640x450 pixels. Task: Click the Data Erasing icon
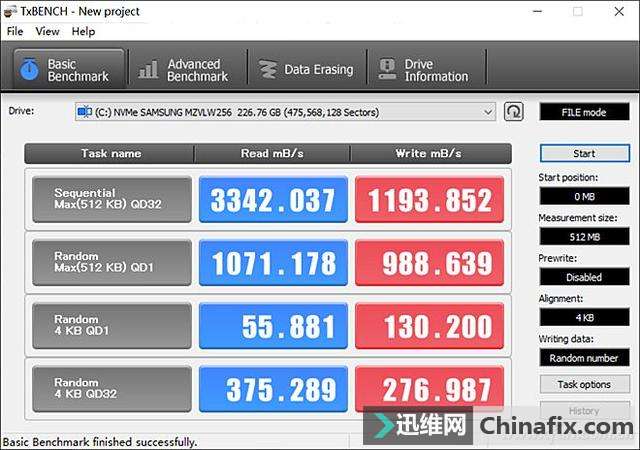(x=267, y=69)
